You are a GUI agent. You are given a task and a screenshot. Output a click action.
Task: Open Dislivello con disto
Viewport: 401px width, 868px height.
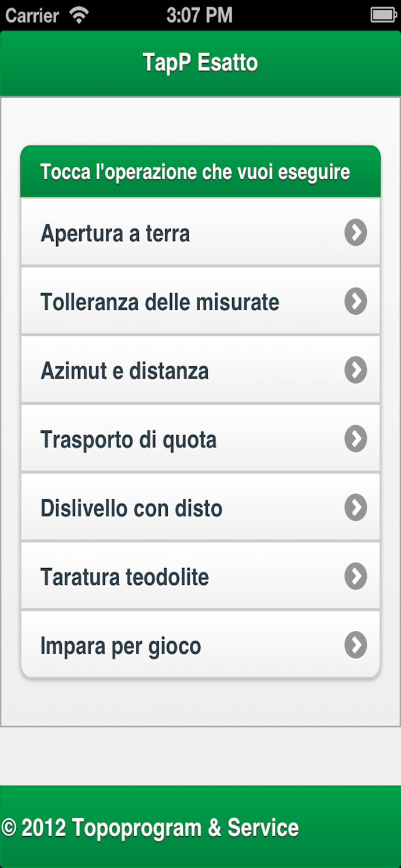(x=174, y=507)
